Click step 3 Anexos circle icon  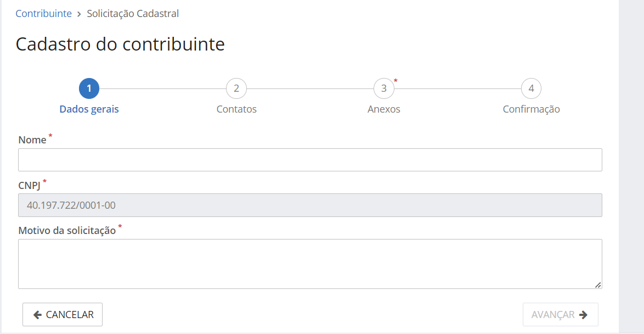[x=384, y=88]
